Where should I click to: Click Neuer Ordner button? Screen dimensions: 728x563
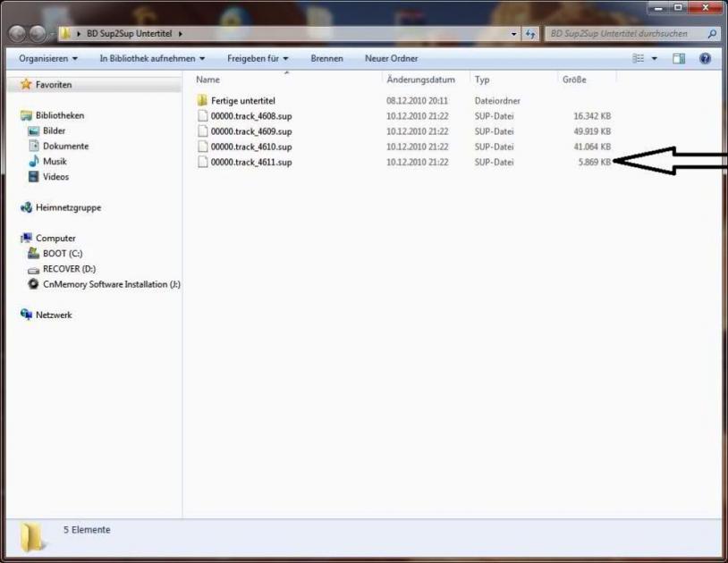[392, 58]
